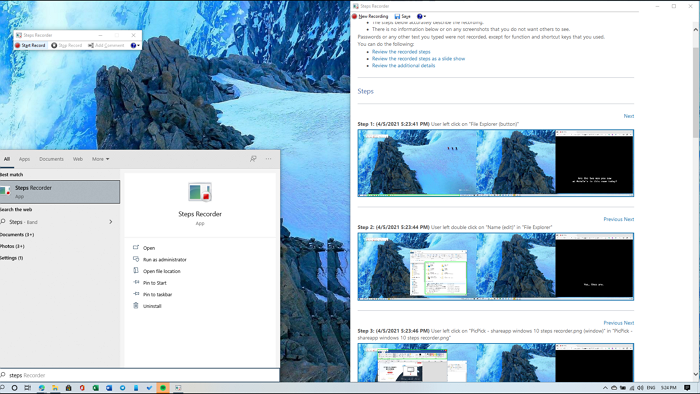This screenshot has width=700, height=394.
Task: Open the notification center icon
Action: [x=688, y=388]
